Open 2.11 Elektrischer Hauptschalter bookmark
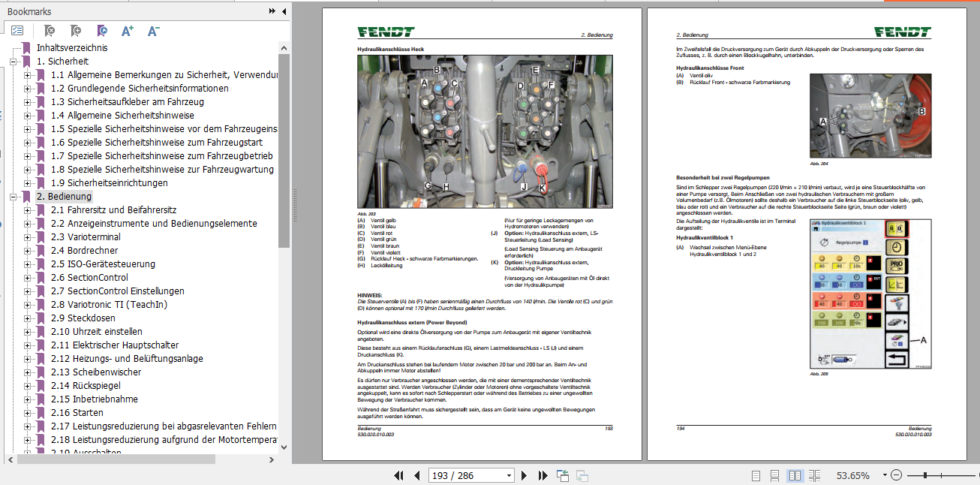This screenshot has height=485, width=980. click(x=115, y=345)
